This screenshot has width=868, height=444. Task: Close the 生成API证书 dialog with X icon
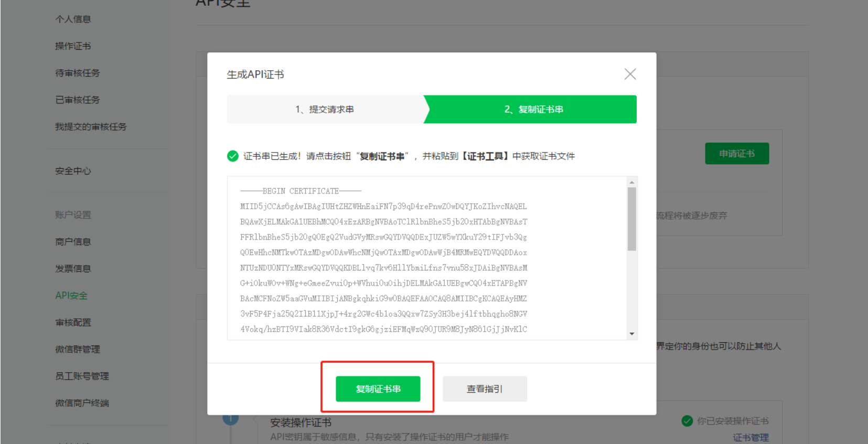pos(630,74)
